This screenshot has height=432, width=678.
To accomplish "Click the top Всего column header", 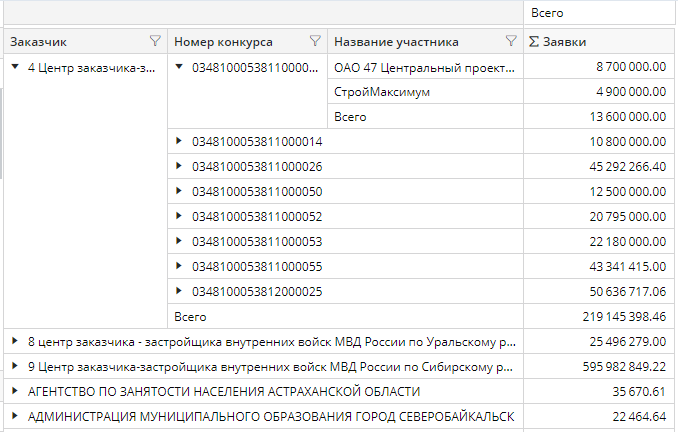I will [x=600, y=13].
